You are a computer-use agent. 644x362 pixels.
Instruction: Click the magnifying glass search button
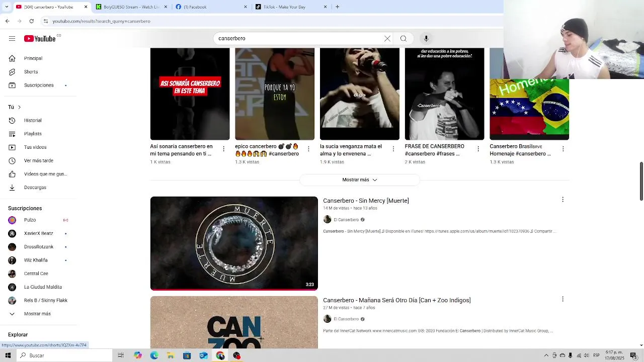coord(404,38)
